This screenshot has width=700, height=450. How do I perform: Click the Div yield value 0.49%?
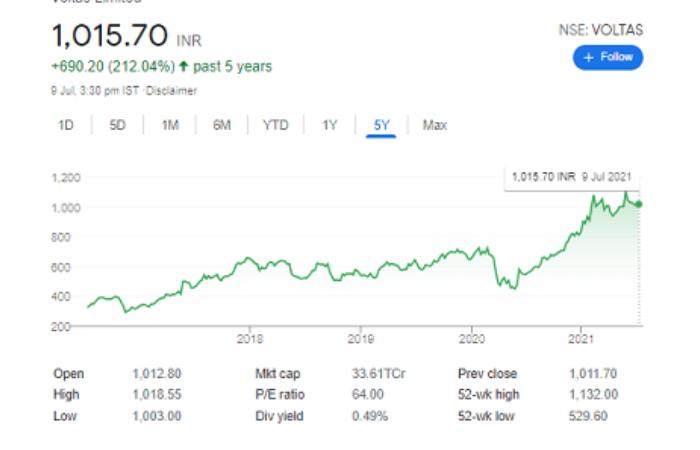point(370,416)
